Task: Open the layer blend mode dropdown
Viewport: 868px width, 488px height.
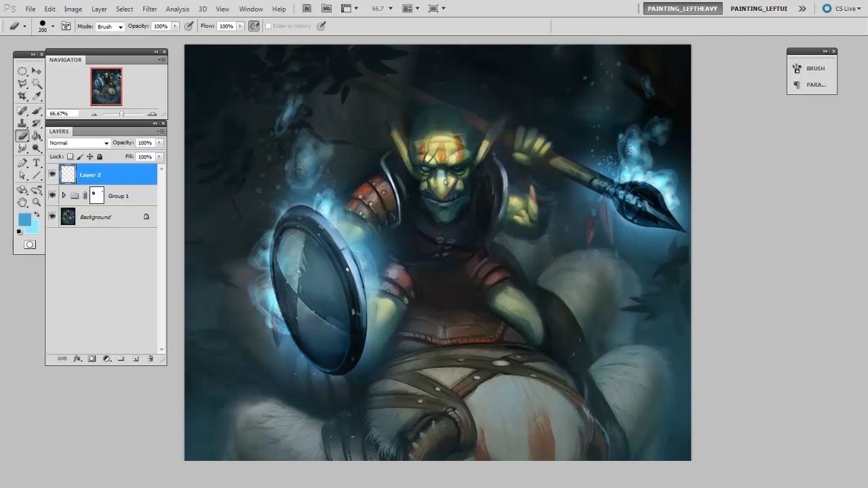Action: coord(79,143)
